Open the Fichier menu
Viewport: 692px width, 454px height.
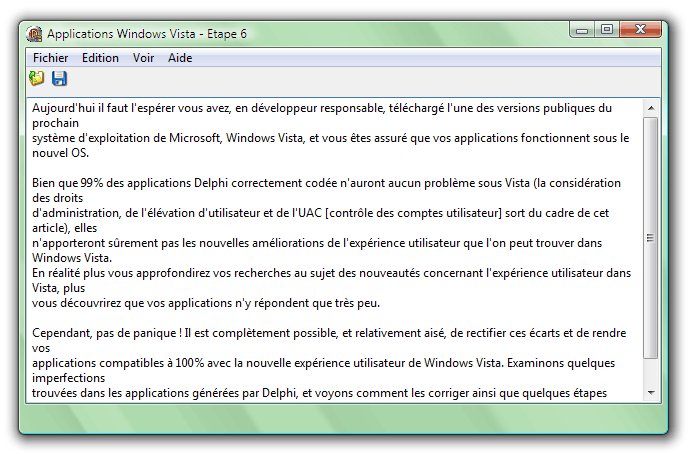click(50, 58)
